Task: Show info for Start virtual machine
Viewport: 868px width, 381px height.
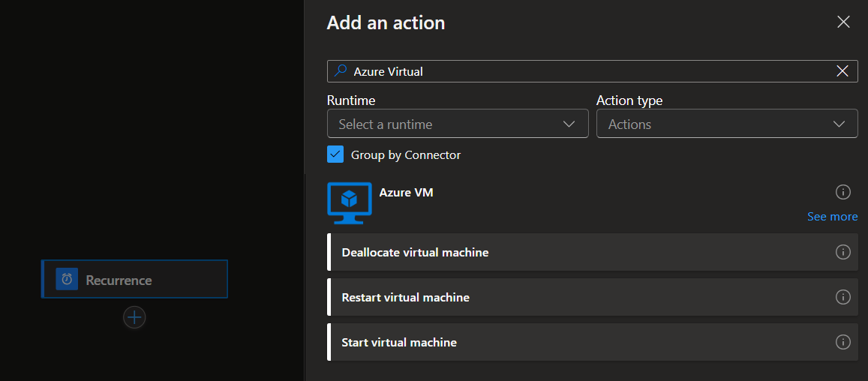Action: tap(842, 342)
